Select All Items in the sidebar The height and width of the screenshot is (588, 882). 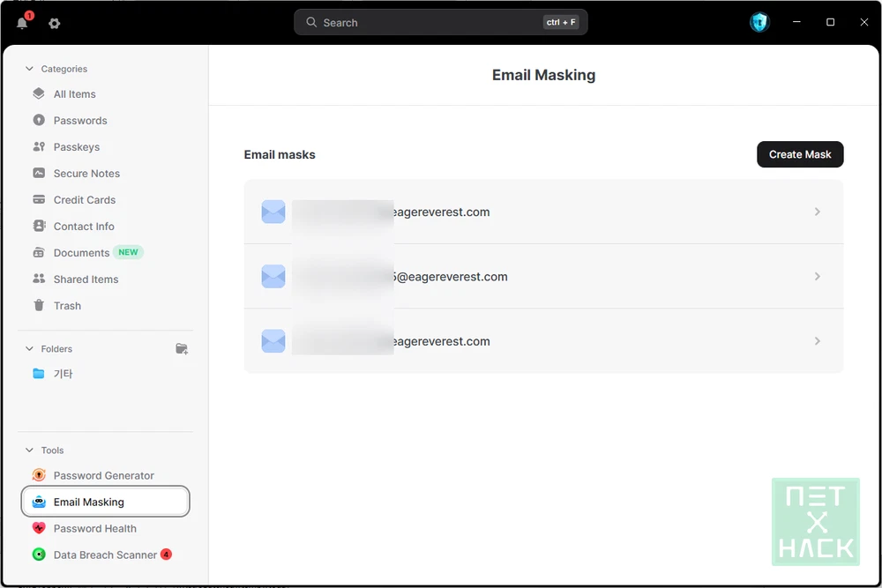74,94
